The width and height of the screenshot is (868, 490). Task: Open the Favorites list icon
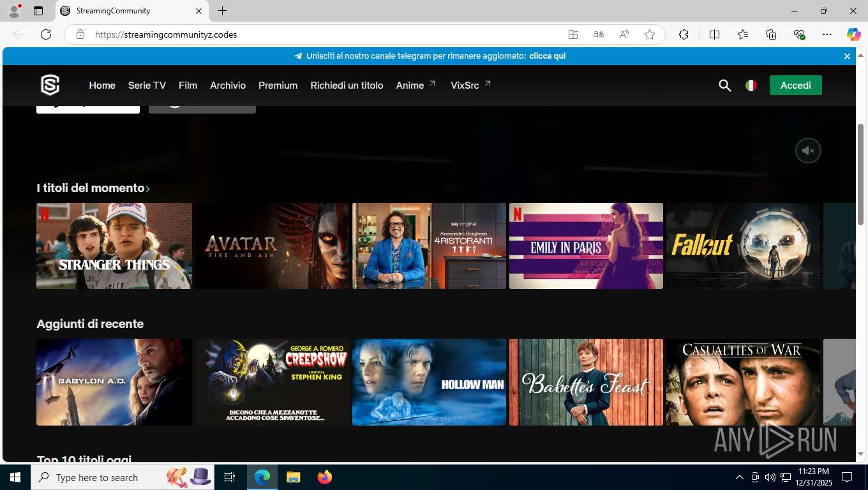click(743, 34)
